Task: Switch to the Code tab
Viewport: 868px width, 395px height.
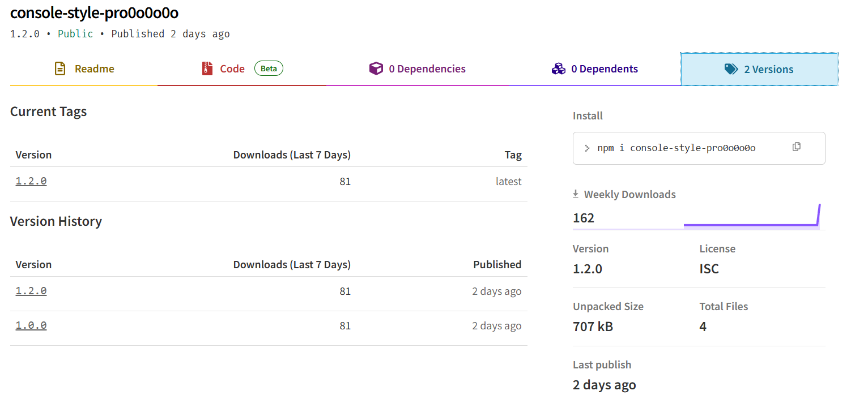Action: click(232, 69)
